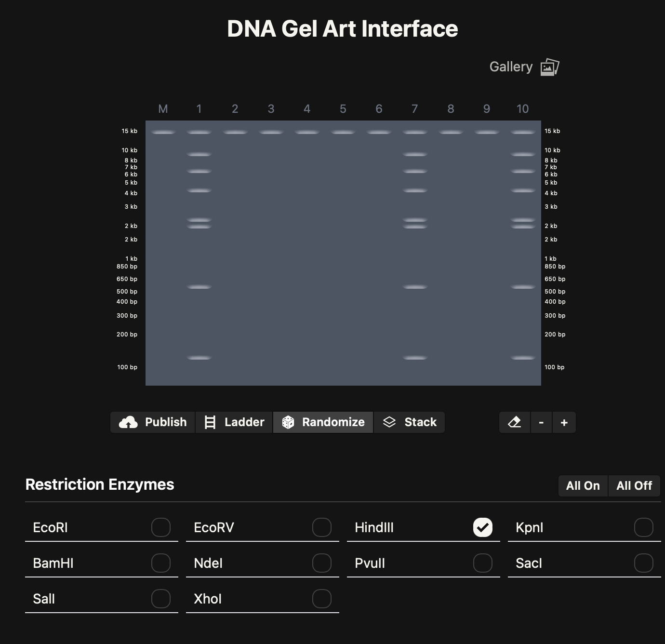Uncheck the HindIII enzyme checkbox
The width and height of the screenshot is (665, 644).
[x=483, y=527]
